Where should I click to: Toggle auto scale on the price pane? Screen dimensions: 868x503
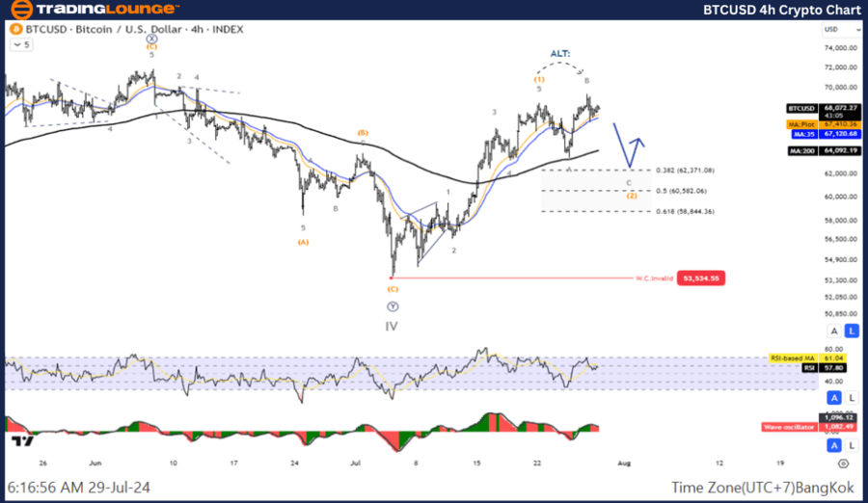[x=834, y=331]
